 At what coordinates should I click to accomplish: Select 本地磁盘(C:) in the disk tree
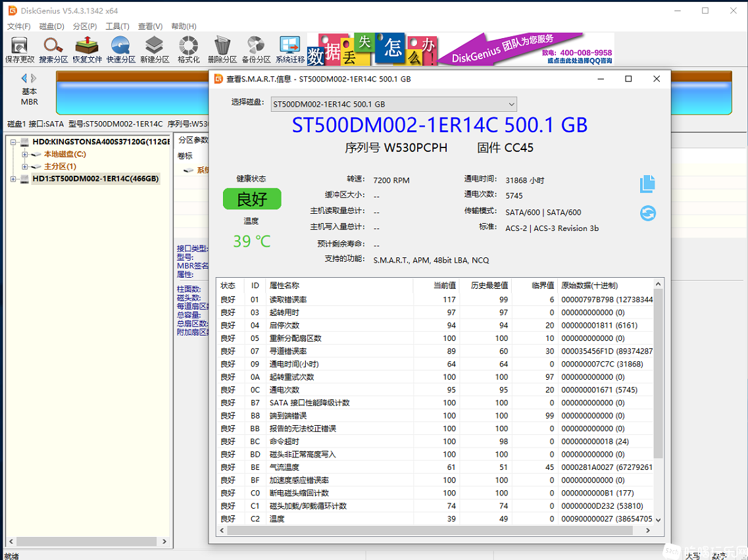click(x=65, y=154)
